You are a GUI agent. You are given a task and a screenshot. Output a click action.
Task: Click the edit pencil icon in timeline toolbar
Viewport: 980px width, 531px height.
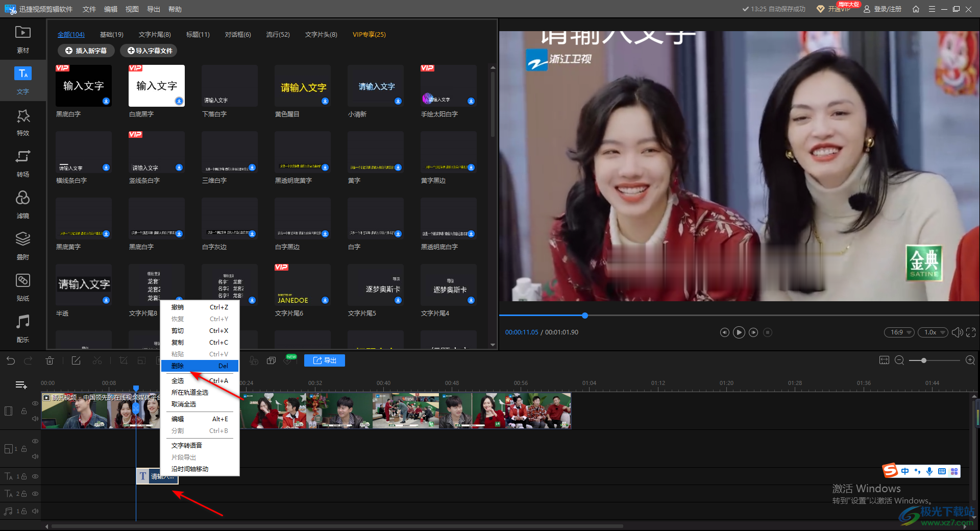coord(76,360)
